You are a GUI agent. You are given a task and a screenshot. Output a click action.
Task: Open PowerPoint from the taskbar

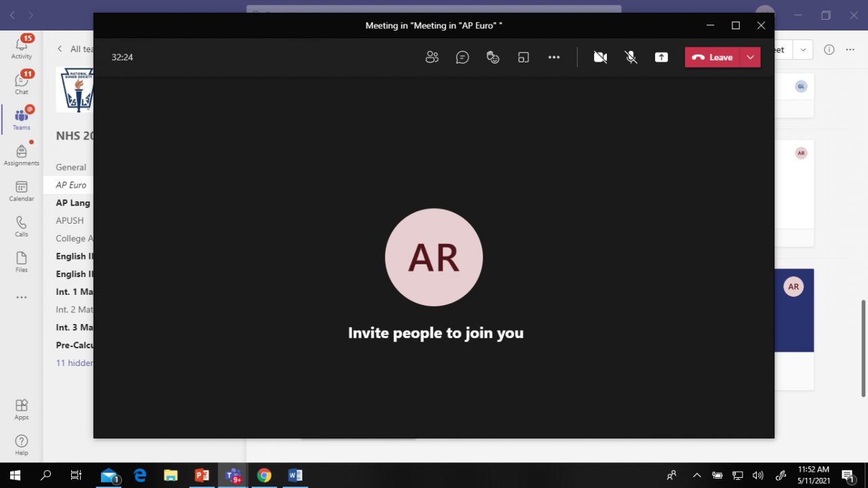(202, 475)
